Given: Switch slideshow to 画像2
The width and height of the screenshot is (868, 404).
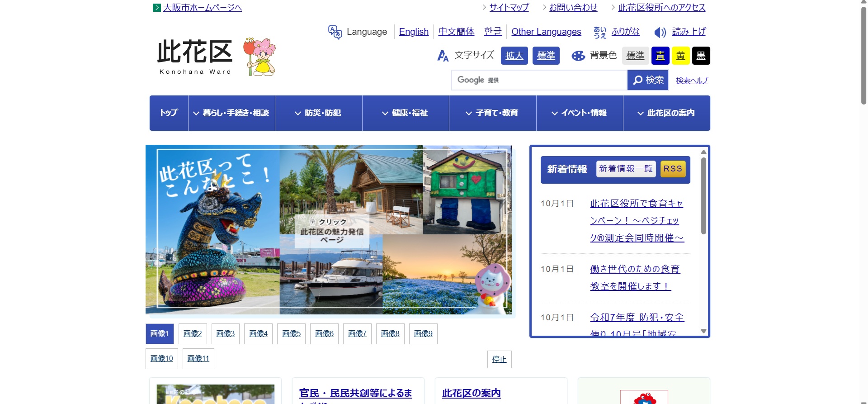Looking at the screenshot, I should (x=193, y=334).
